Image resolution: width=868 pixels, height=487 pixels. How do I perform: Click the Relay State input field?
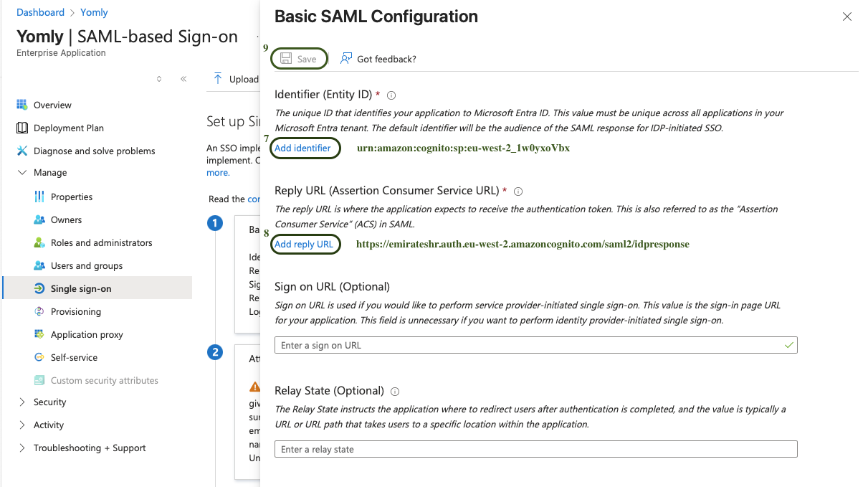pyautogui.click(x=535, y=449)
